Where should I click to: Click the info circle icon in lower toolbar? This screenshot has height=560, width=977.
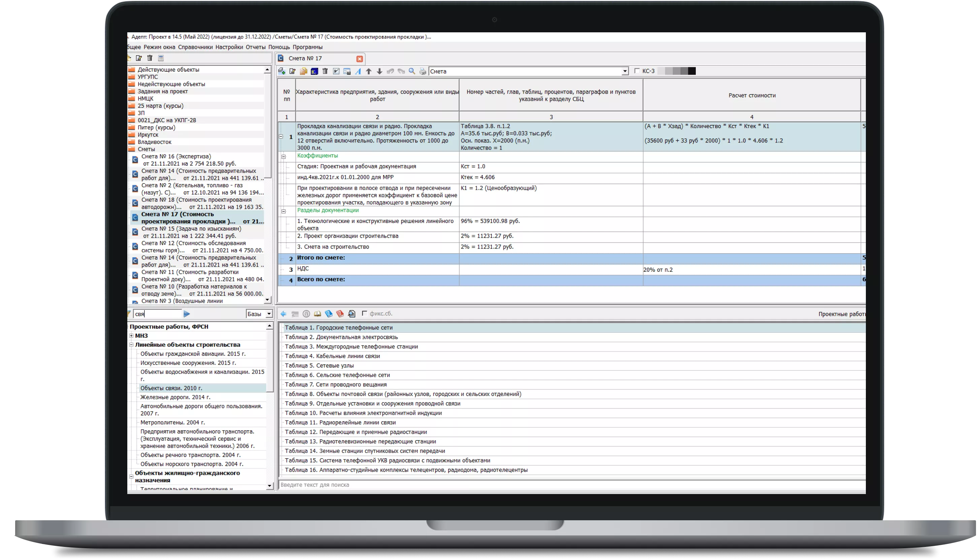click(306, 314)
